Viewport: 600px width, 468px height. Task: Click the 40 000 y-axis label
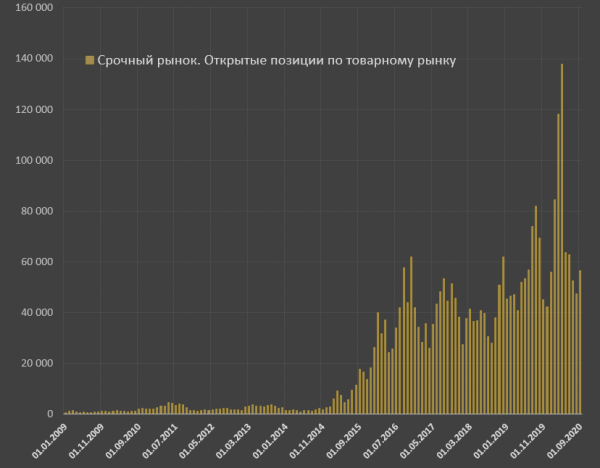click(37, 313)
